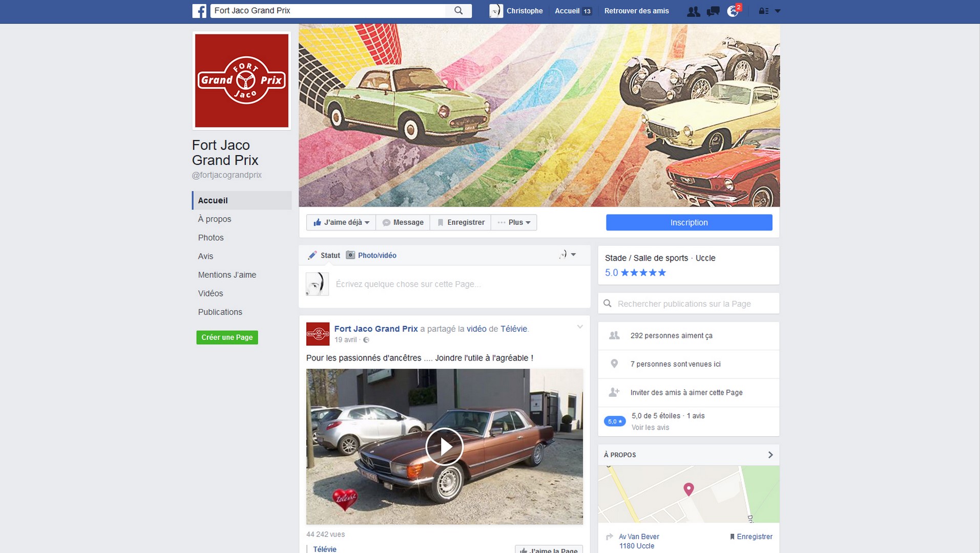The height and width of the screenshot is (553, 980).
Task: Click the location marker icon beside visits
Action: [614, 364]
